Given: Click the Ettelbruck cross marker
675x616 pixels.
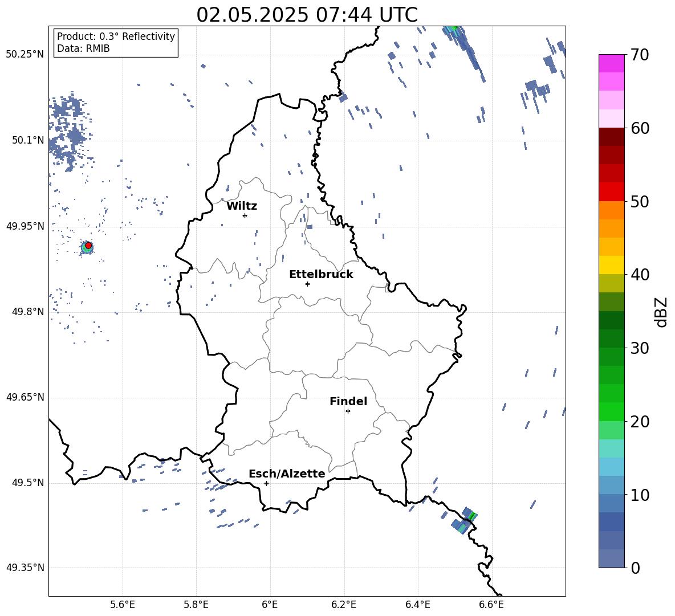Looking at the screenshot, I should [307, 284].
